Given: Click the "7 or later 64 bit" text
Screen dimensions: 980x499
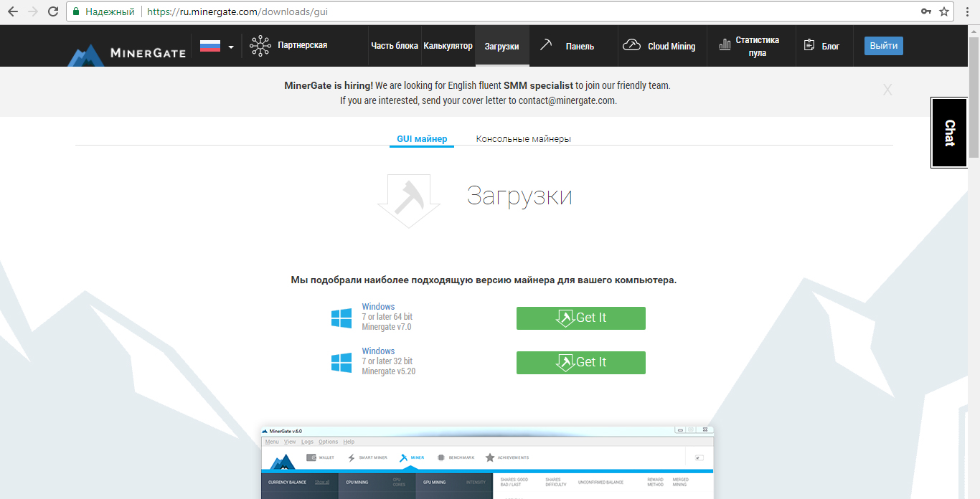Looking at the screenshot, I should [387, 317].
